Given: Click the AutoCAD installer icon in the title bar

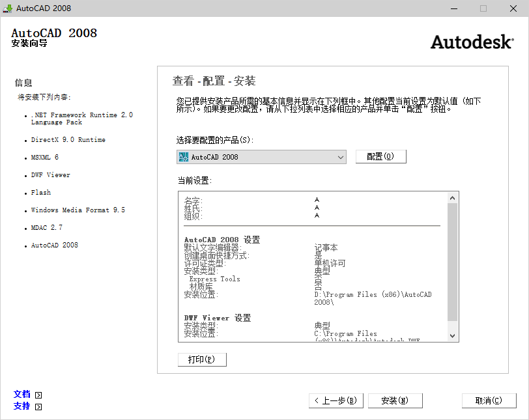Looking at the screenshot, I should pos(7,8).
